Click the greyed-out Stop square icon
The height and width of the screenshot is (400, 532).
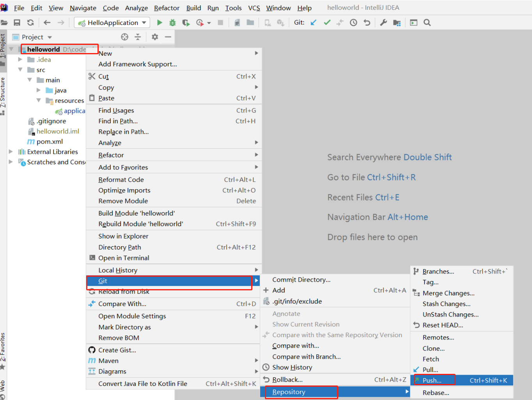pyautogui.click(x=220, y=23)
